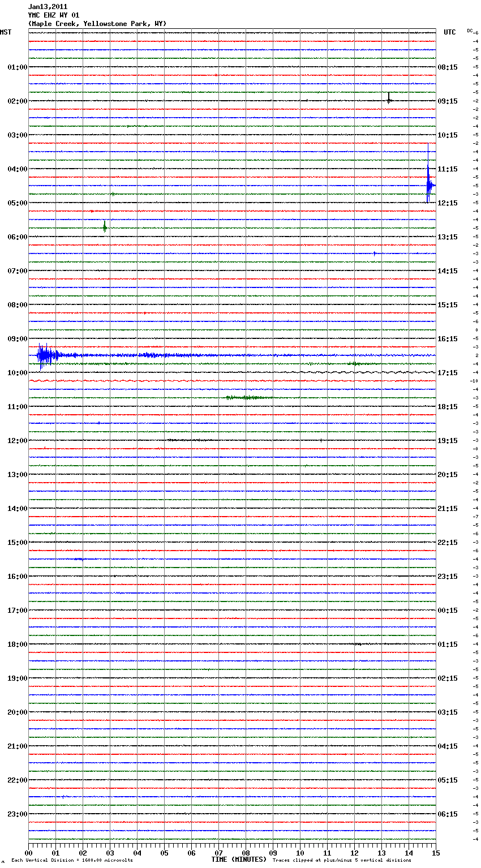Select the station code YMC EHZ WY 01
Screen dimensions: 481x868
click(53, 15)
